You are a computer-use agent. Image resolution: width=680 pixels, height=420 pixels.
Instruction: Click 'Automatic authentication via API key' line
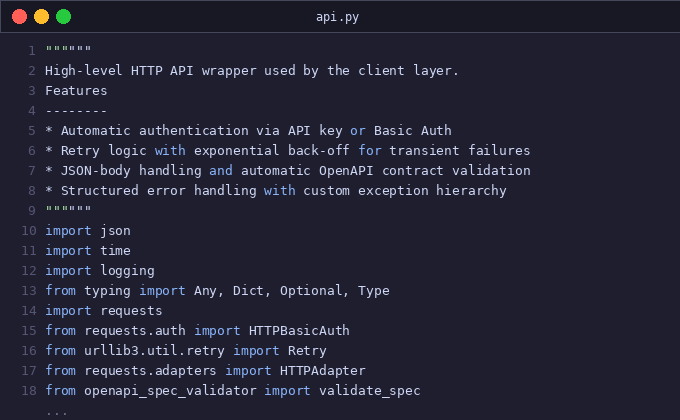pyautogui.click(x=248, y=131)
